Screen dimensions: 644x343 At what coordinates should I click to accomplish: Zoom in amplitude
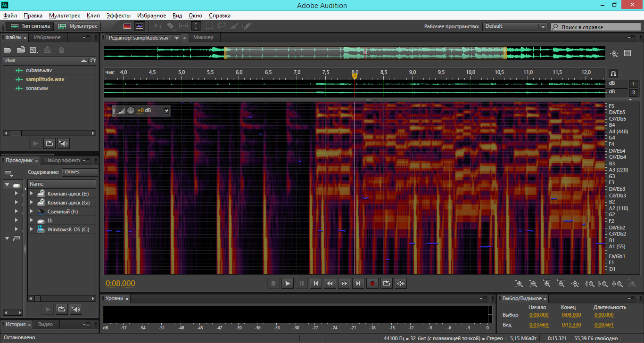519,284
